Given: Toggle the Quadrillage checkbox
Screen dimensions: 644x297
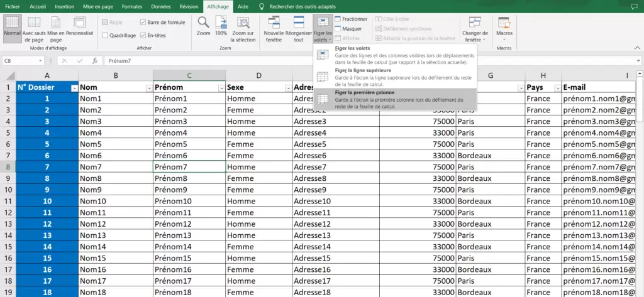Looking at the screenshot, I should (105, 35).
